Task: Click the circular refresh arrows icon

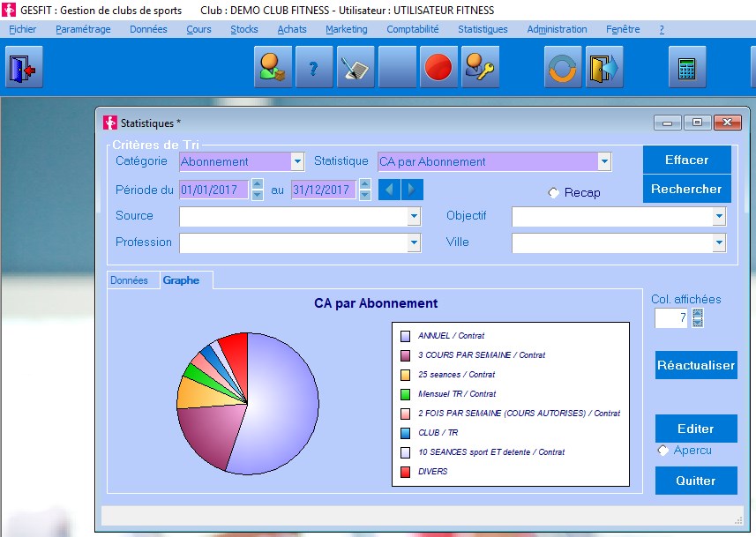Action: click(562, 69)
